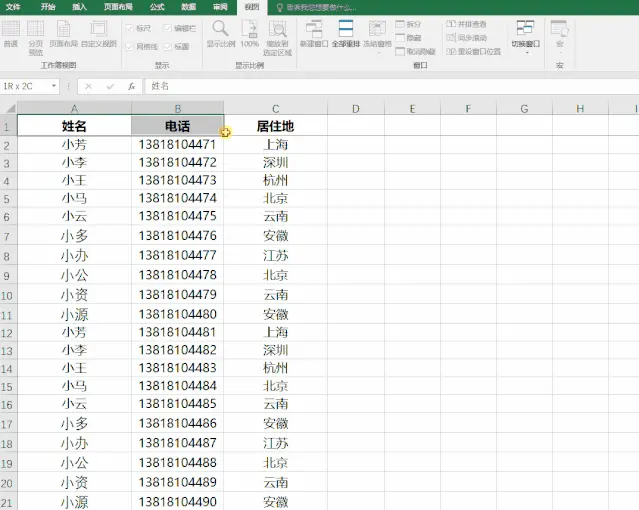The image size is (639, 510).
Task: Click the 深圳 cell in row 13
Action: (x=275, y=350)
